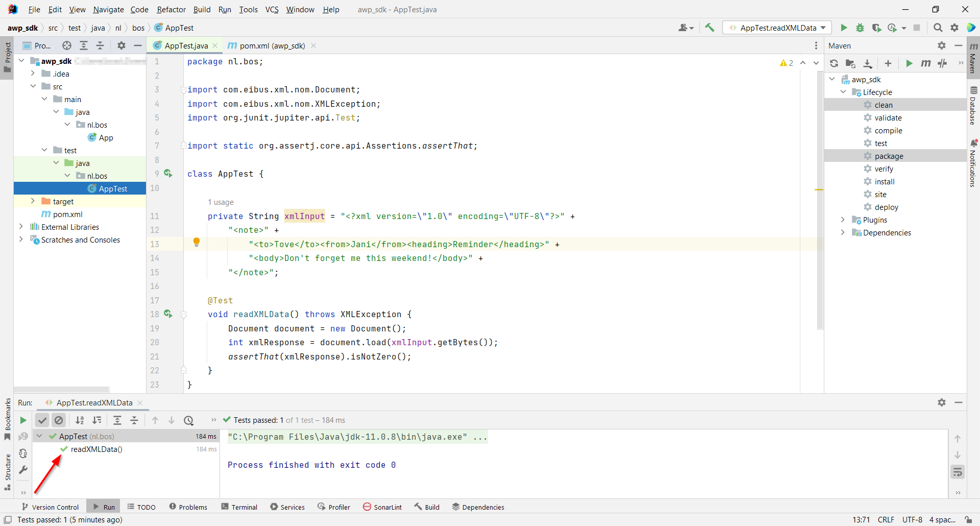Click Execute Maven Goal icon
980x526 pixels.
[x=925, y=63]
